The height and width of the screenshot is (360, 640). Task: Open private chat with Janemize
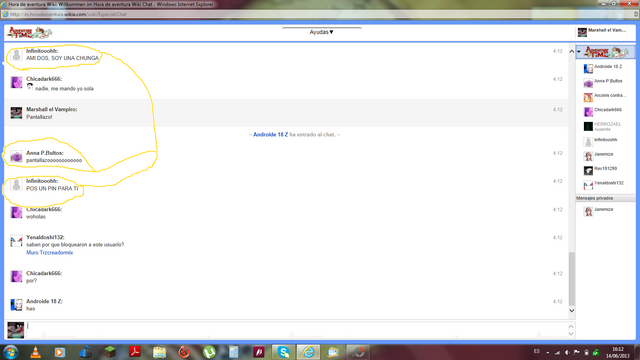[x=605, y=210]
